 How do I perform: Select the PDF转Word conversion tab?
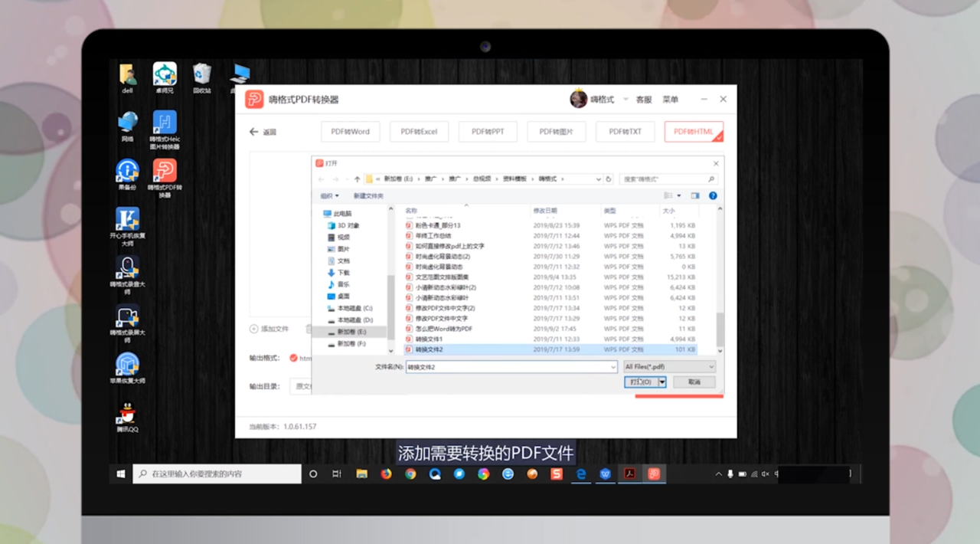point(350,132)
